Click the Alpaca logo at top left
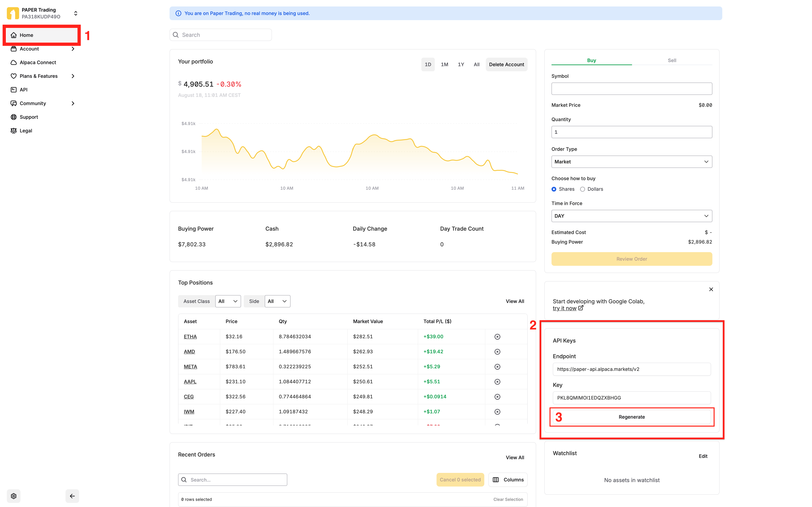The image size is (812, 507). coord(13,13)
